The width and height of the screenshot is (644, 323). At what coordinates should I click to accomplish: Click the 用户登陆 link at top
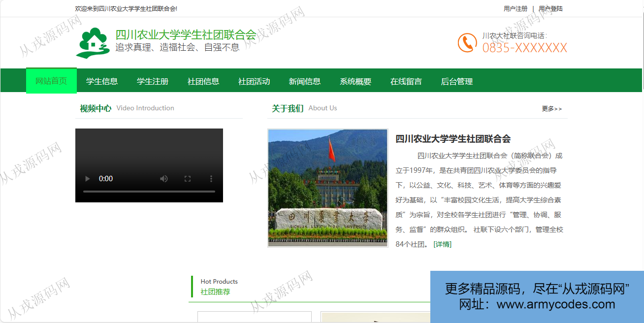(x=550, y=8)
